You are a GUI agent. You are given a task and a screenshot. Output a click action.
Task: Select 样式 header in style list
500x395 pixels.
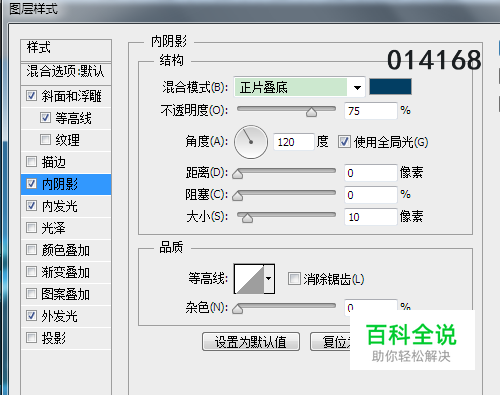(x=66, y=50)
